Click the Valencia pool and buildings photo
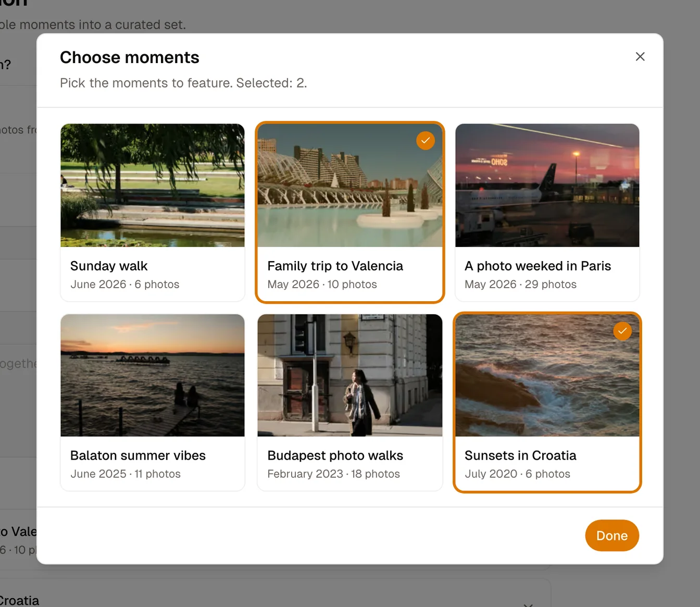 tap(350, 185)
